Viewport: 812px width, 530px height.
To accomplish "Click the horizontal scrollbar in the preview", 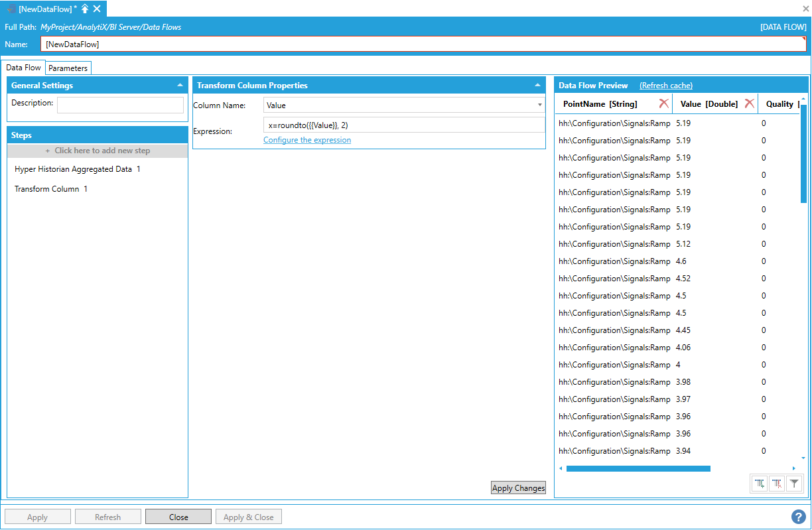I will point(638,468).
